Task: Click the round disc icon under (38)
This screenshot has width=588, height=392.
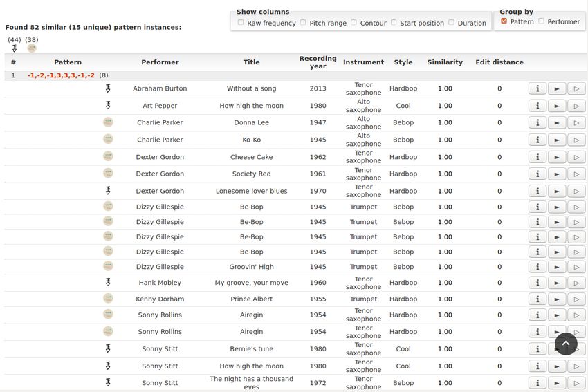Action: click(32, 48)
